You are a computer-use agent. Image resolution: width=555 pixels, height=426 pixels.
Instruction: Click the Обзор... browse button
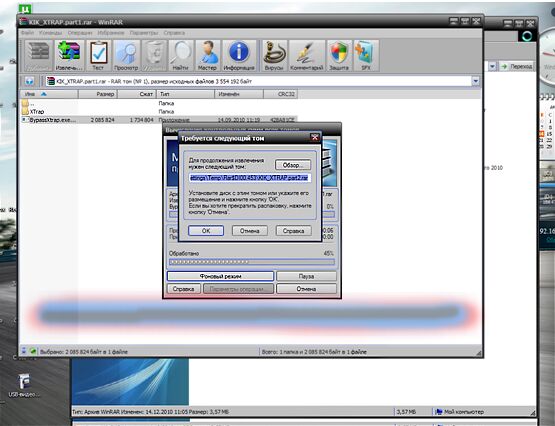[x=293, y=165]
